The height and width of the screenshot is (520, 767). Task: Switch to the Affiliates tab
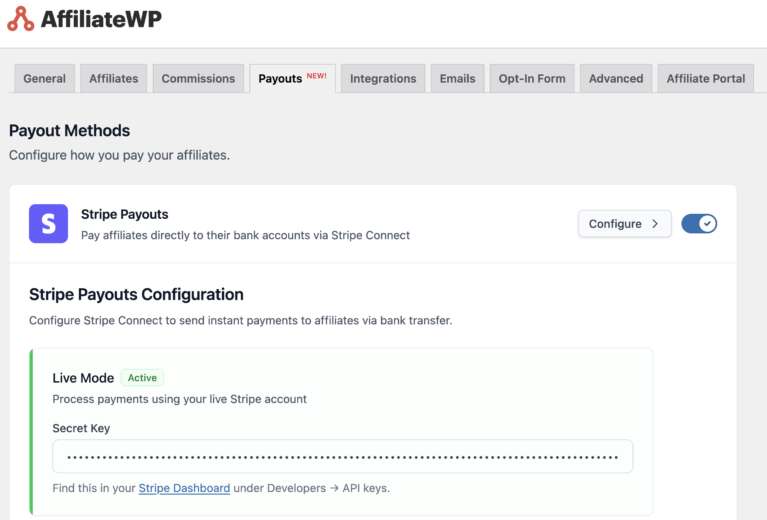114,79
